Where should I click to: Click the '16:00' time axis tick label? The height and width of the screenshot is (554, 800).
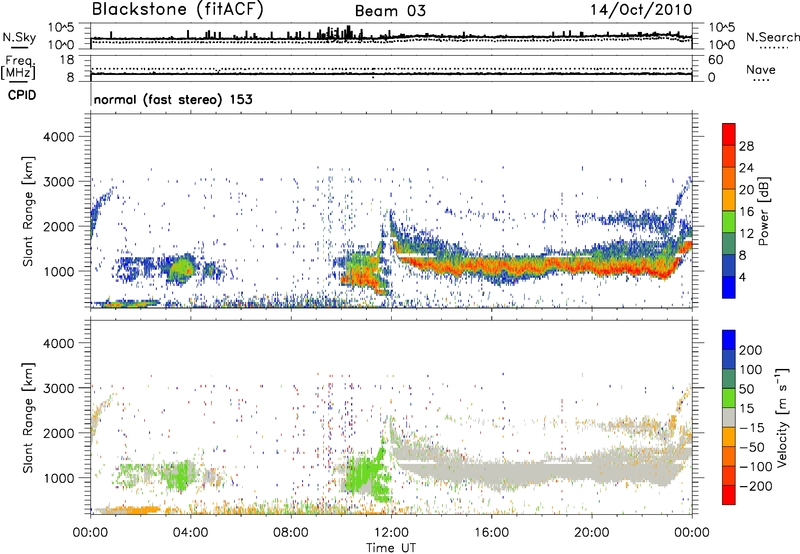(491, 533)
